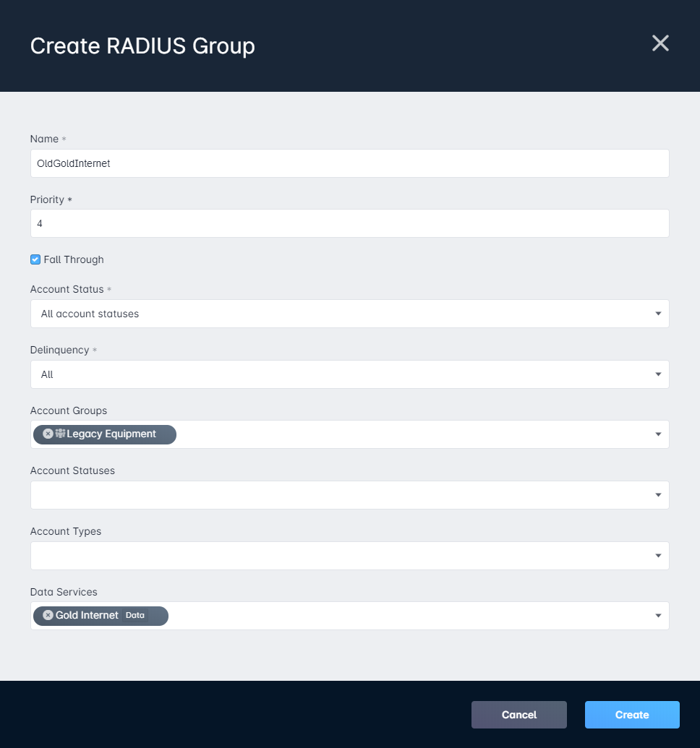Image resolution: width=700 pixels, height=748 pixels.
Task: Expand the Data Services selector arrow
Action: (658, 616)
